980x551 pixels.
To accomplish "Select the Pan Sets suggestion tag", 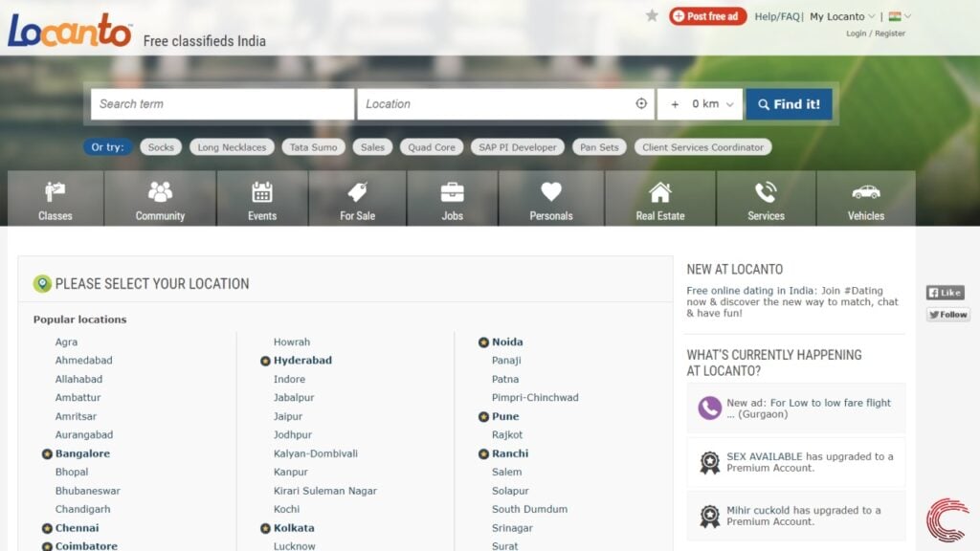I will [599, 147].
